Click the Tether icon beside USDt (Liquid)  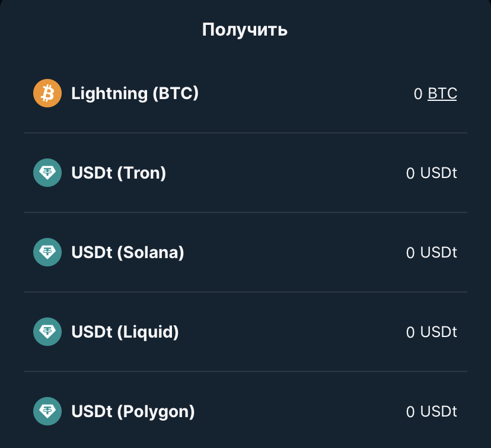47,332
